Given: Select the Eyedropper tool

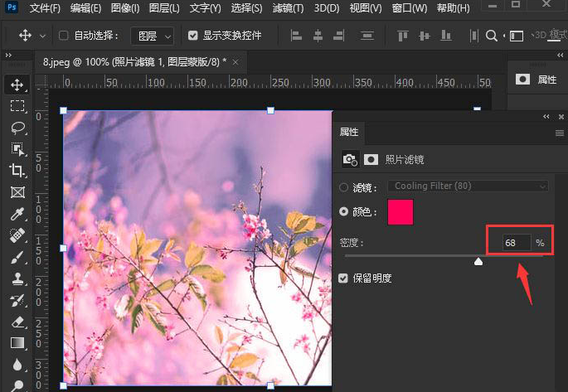Looking at the screenshot, I should [x=17, y=214].
